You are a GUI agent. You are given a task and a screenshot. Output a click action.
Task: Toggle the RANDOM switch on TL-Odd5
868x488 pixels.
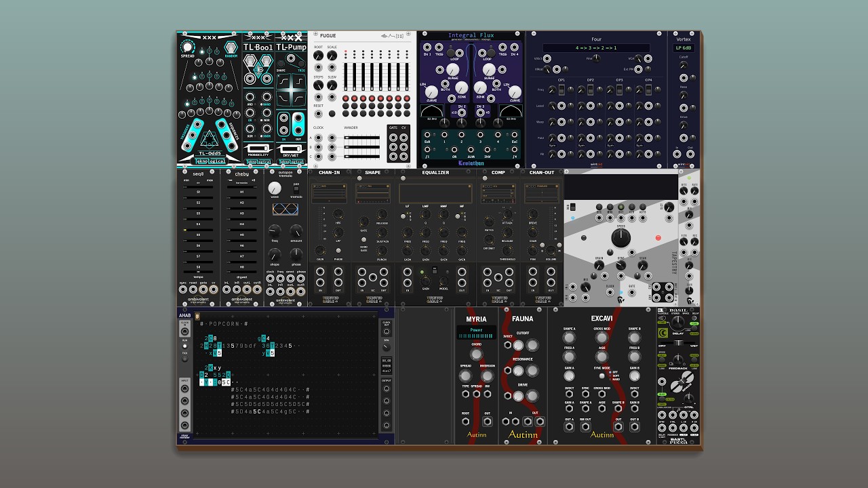point(231,49)
